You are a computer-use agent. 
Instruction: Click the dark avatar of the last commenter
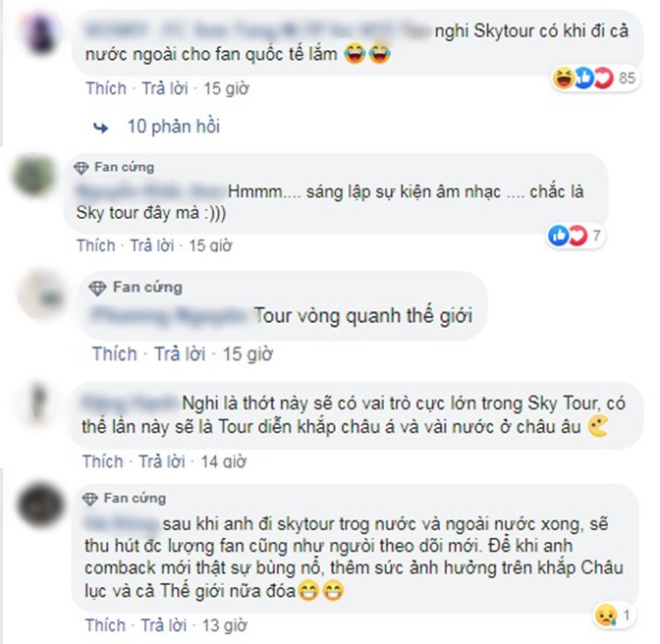click(x=40, y=506)
